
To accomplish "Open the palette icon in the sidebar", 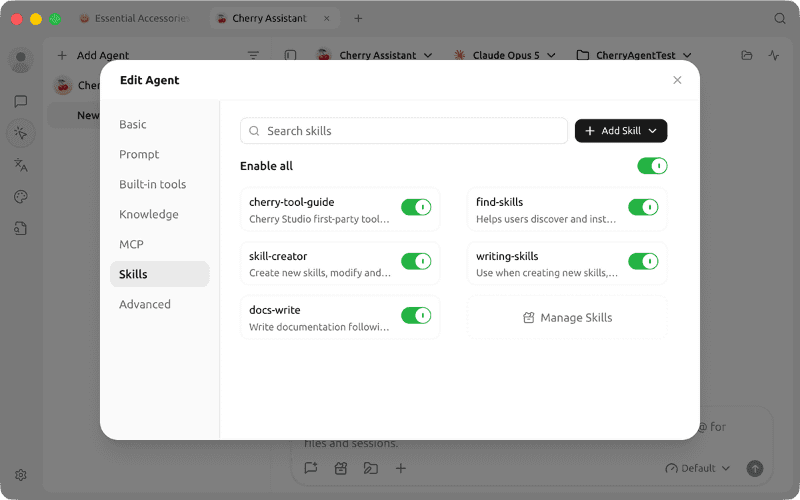I will pos(21,197).
